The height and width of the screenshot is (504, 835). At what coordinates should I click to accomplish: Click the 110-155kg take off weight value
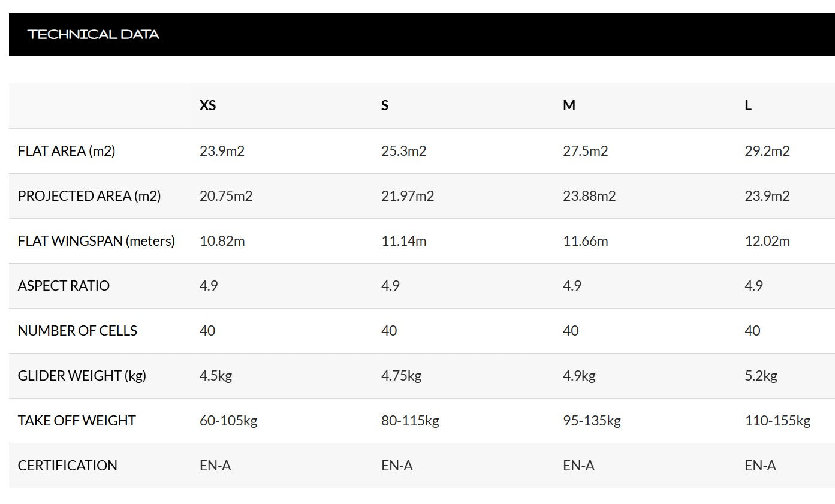click(x=777, y=421)
